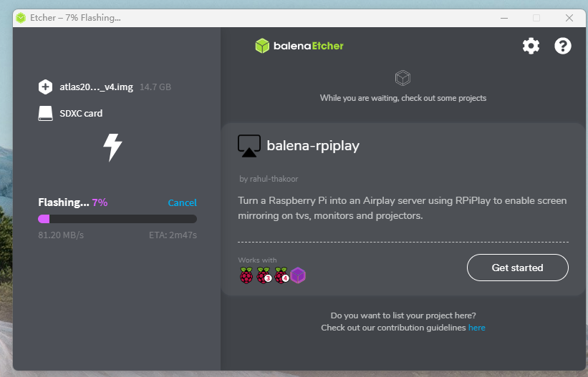
Task: Minimize the Etcher window
Action: click(504, 18)
